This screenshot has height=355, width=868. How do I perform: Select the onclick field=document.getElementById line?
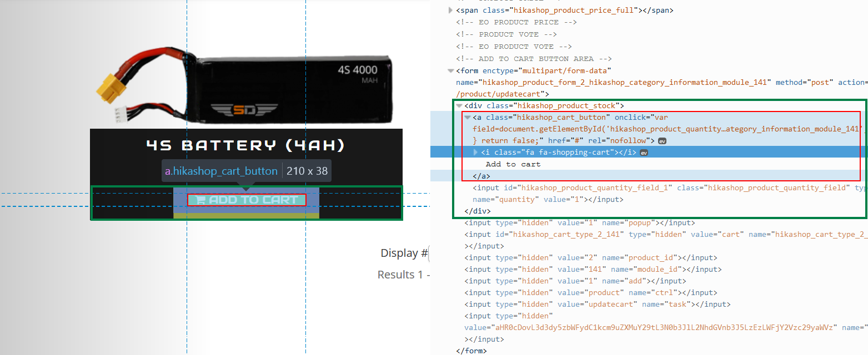(x=669, y=129)
